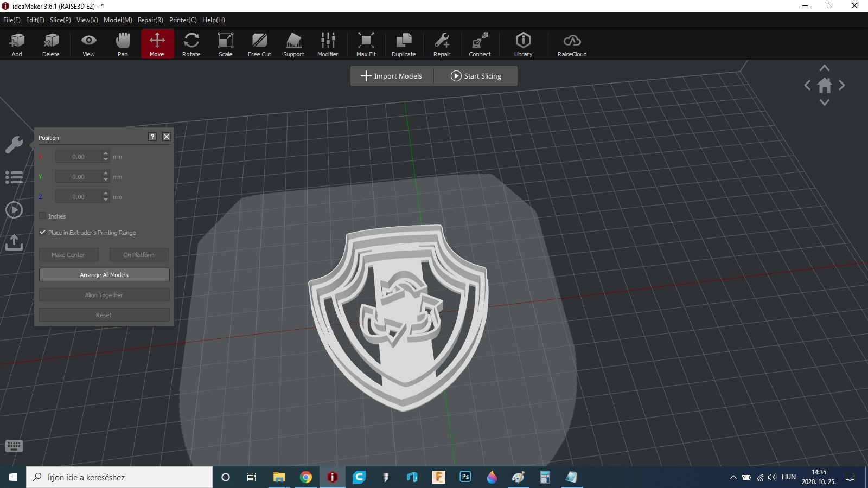This screenshot has height=488, width=868.
Task: Open File Explorer from the taskbar
Action: point(279,477)
